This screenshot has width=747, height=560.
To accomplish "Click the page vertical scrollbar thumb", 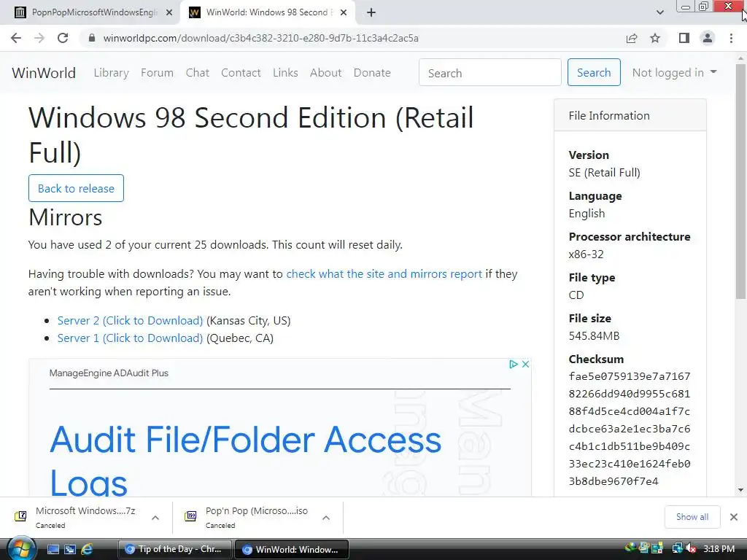I will 740,181.
